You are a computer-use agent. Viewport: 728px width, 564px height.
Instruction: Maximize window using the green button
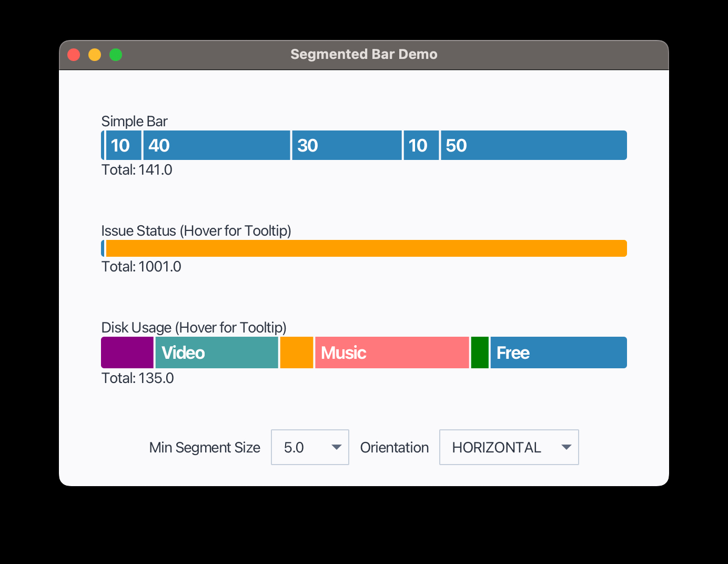click(x=116, y=55)
